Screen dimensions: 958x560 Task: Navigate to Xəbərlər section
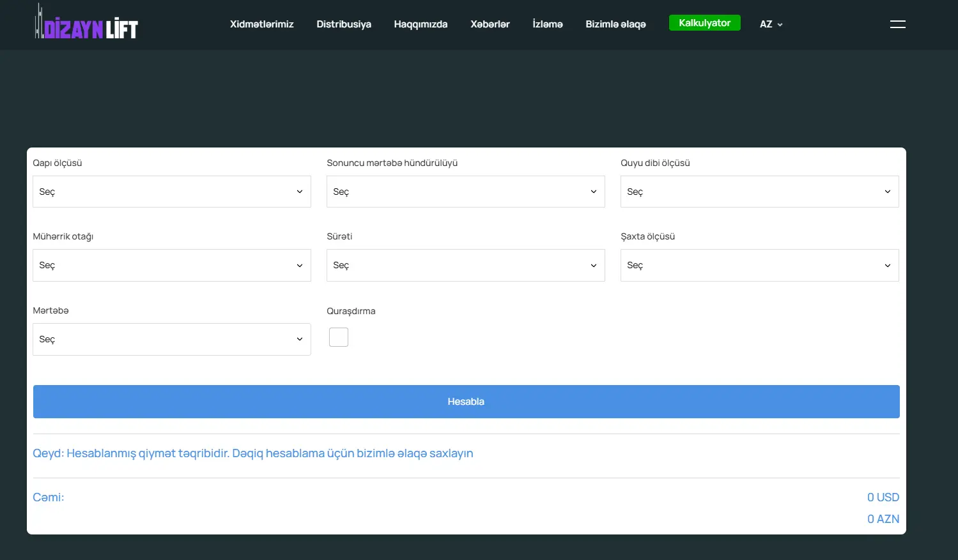click(x=490, y=24)
